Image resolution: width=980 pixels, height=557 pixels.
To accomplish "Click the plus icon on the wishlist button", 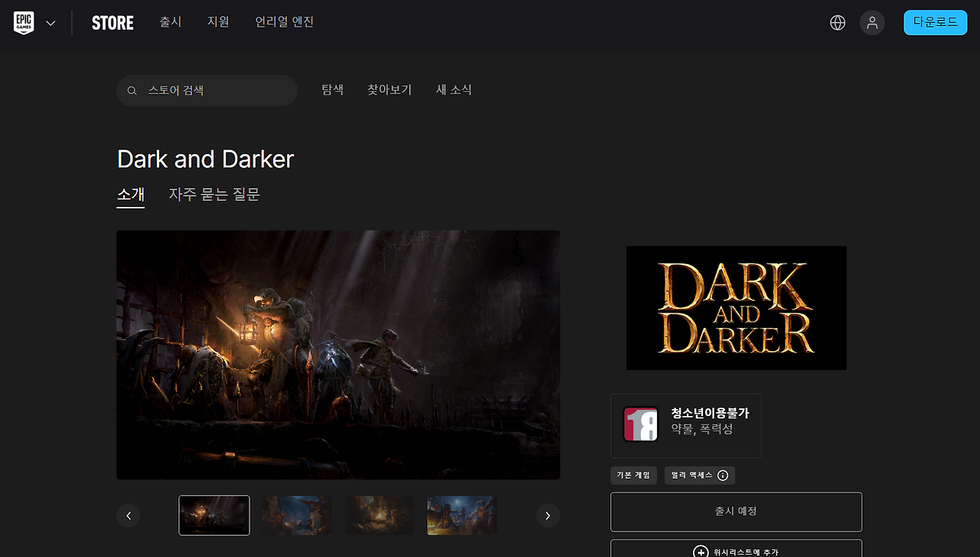I will [x=701, y=552].
